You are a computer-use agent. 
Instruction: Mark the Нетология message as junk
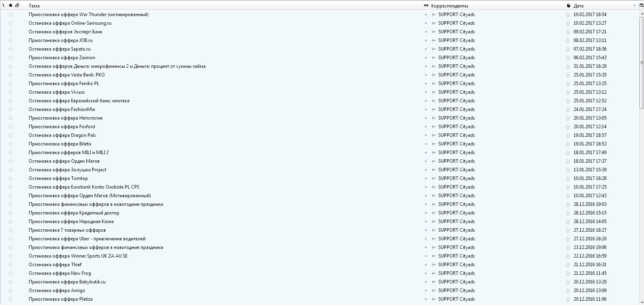568,118
